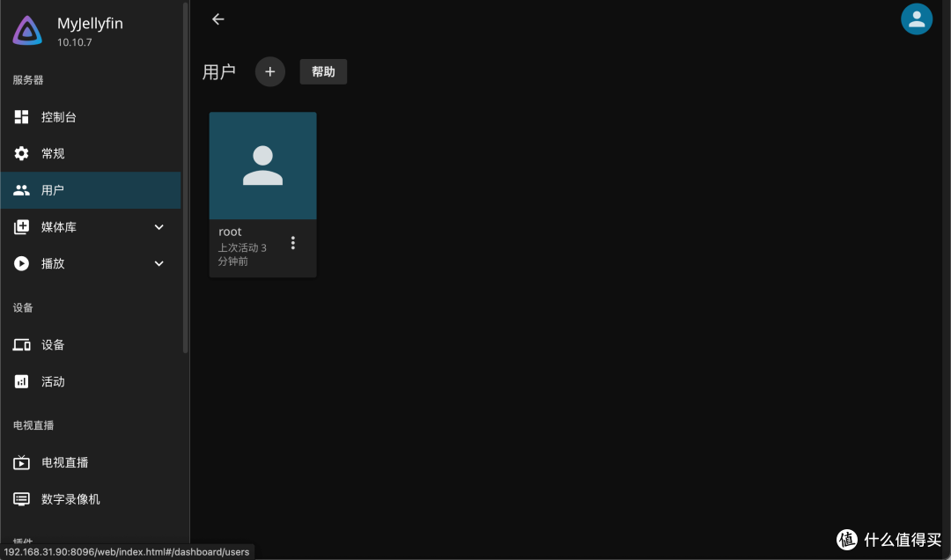Open 播放 sidebar label
Viewport: 951px width, 560px height.
point(53,263)
